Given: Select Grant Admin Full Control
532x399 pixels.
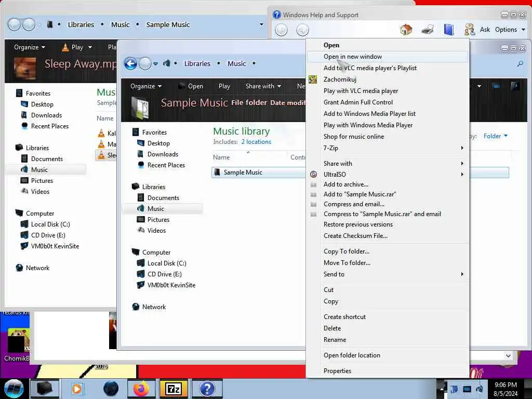Looking at the screenshot, I should tap(388, 102).
